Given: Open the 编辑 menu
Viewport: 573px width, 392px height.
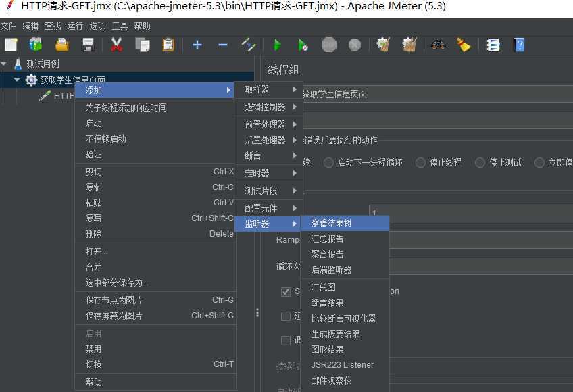Looking at the screenshot, I should point(30,26).
